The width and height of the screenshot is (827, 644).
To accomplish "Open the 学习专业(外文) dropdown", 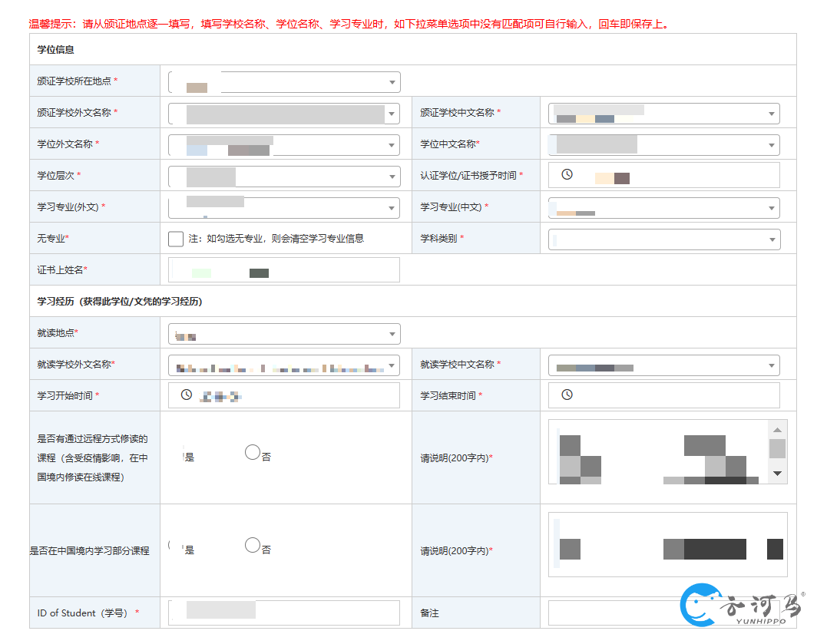I will pyautogui.click(x=284, y=208).
